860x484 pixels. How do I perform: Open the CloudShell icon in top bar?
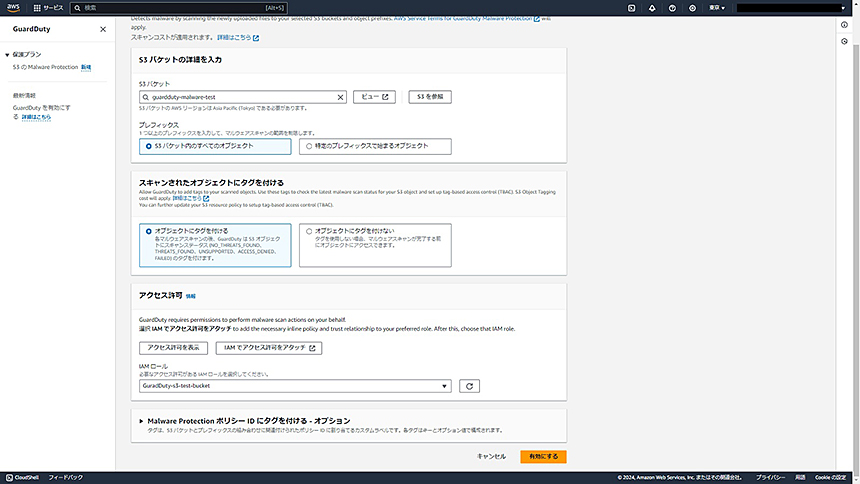631,8
